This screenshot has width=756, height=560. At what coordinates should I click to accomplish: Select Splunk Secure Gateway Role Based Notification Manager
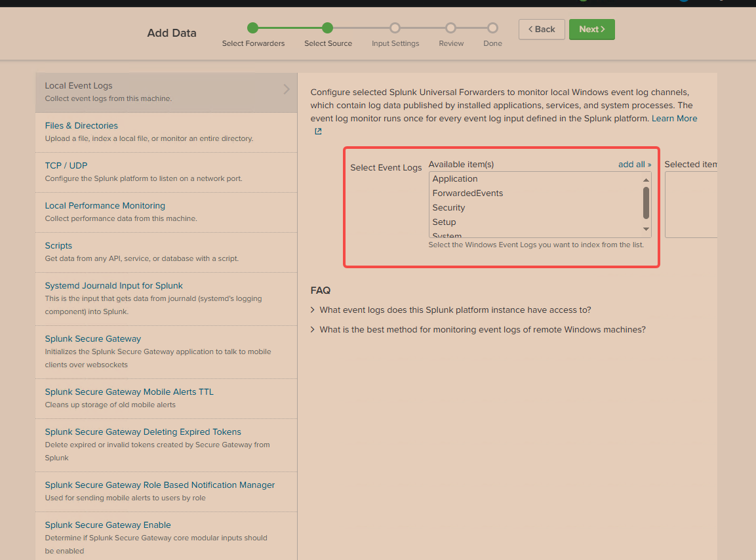coord(167,492)
